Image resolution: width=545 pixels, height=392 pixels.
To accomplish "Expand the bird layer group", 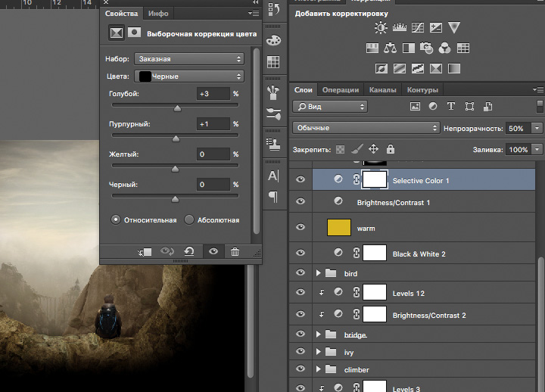I will coord(318,273).
